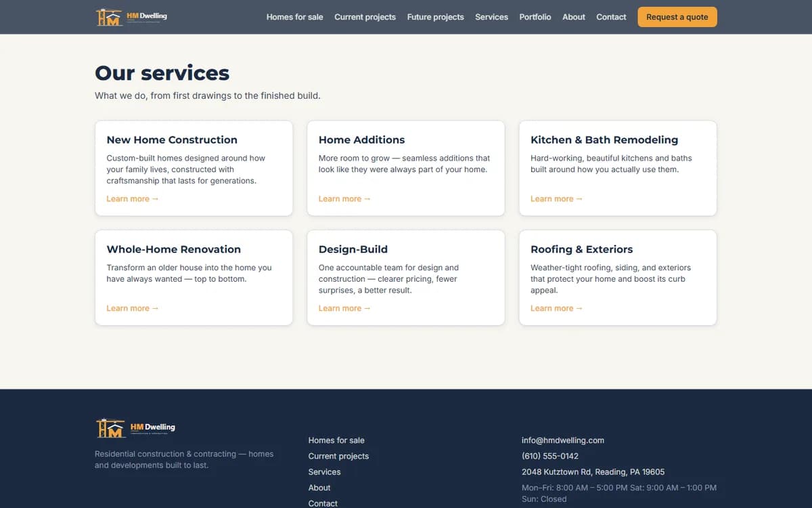Click the Our services page heading

[x=162, y=72]
